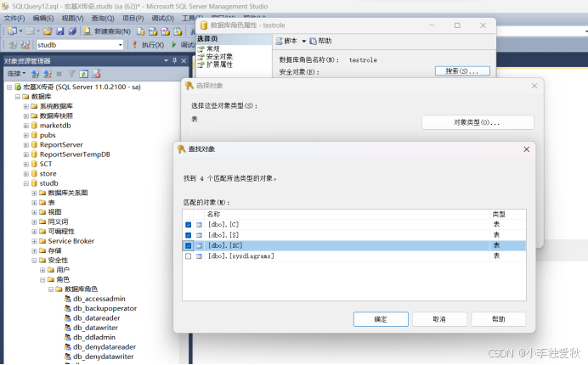Click the Save floppy disk icon
Image resolution: width=588 pixels, height=365 pixels.
[60, 31]
